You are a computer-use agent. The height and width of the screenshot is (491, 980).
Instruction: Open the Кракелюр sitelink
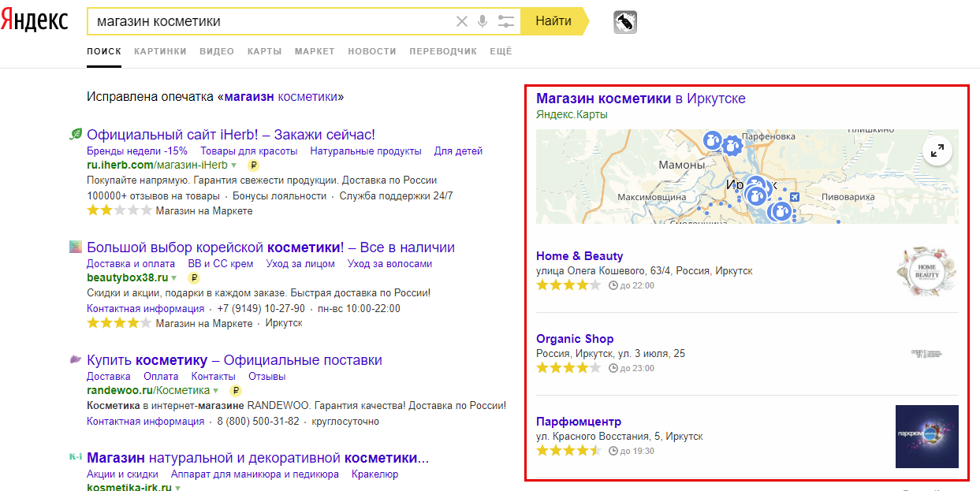pos(374,474)
